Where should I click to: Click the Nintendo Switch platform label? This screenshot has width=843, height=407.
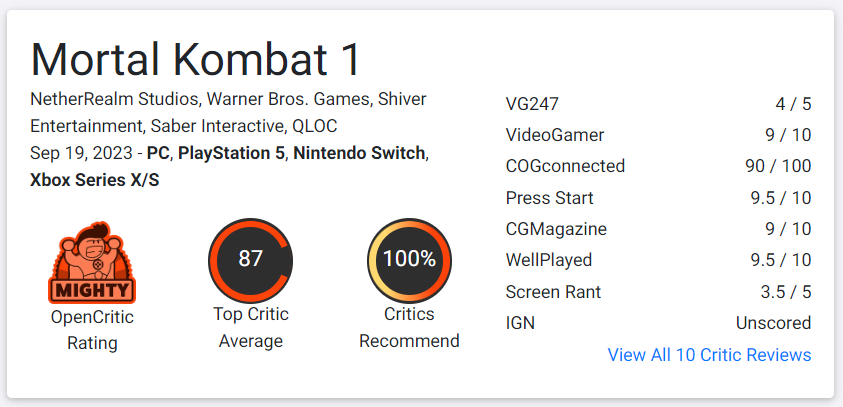pyautogui.click(x=359, y=153)
